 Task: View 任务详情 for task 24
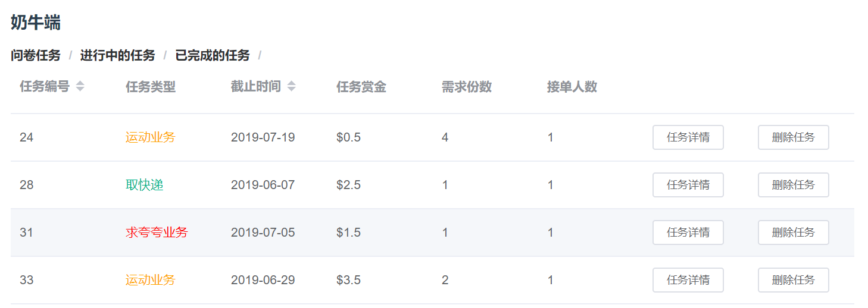pyautogui.click(x=688, y=137)
